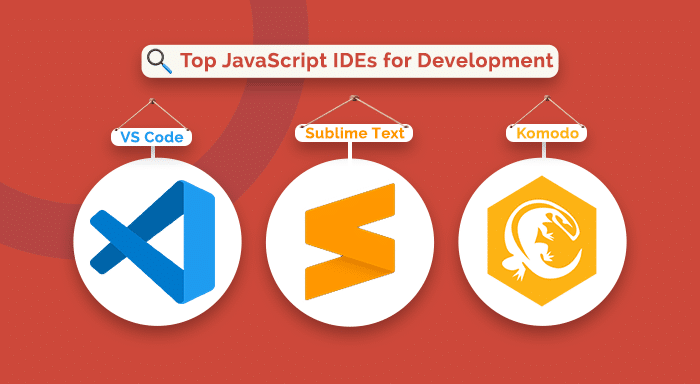This screenshot has height=384, width=700.
Task: Click the Komodo lizard hexagon logo
Action: click(542, 241)
